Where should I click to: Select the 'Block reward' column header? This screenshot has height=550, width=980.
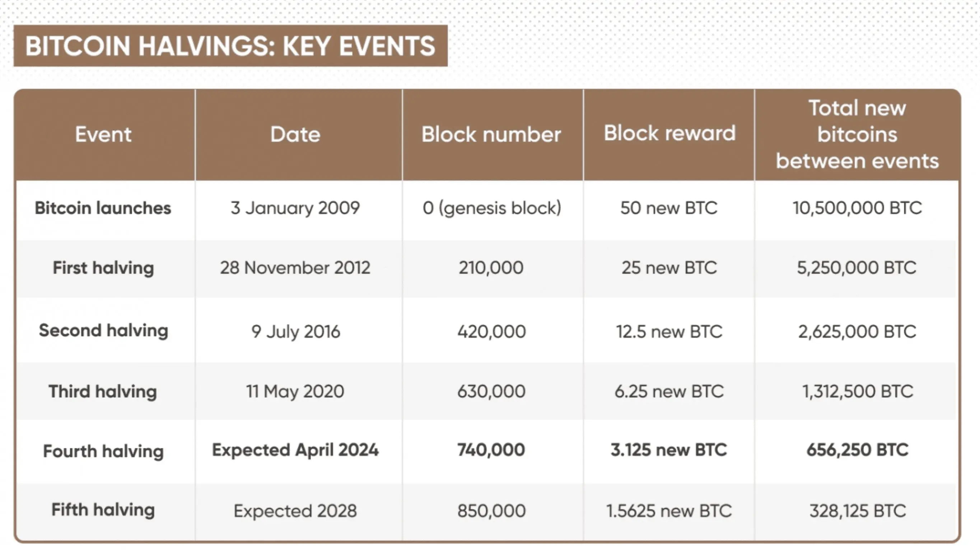coord(669,133)
